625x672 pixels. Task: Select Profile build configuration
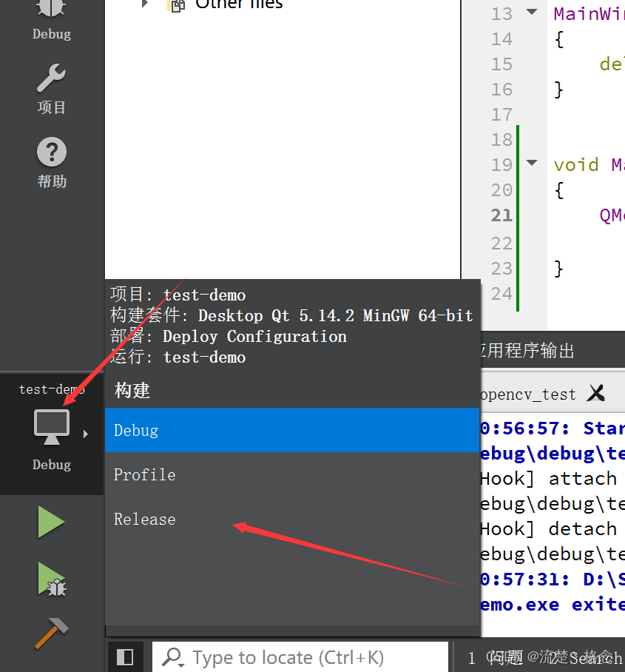coord(292,474)
